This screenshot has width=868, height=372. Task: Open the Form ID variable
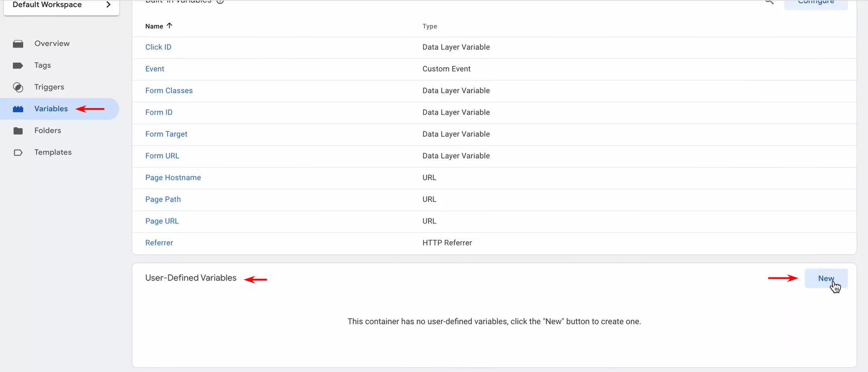coord(159,112)
